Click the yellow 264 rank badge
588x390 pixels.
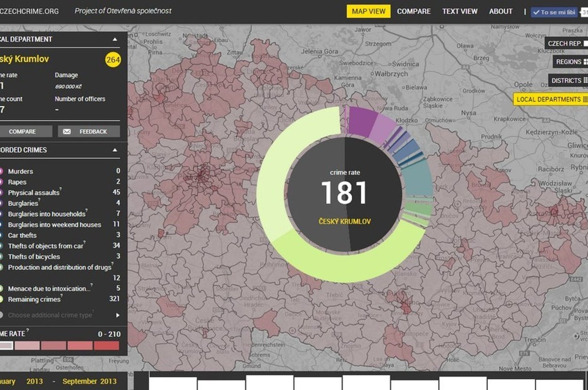(x=113, y=60)
